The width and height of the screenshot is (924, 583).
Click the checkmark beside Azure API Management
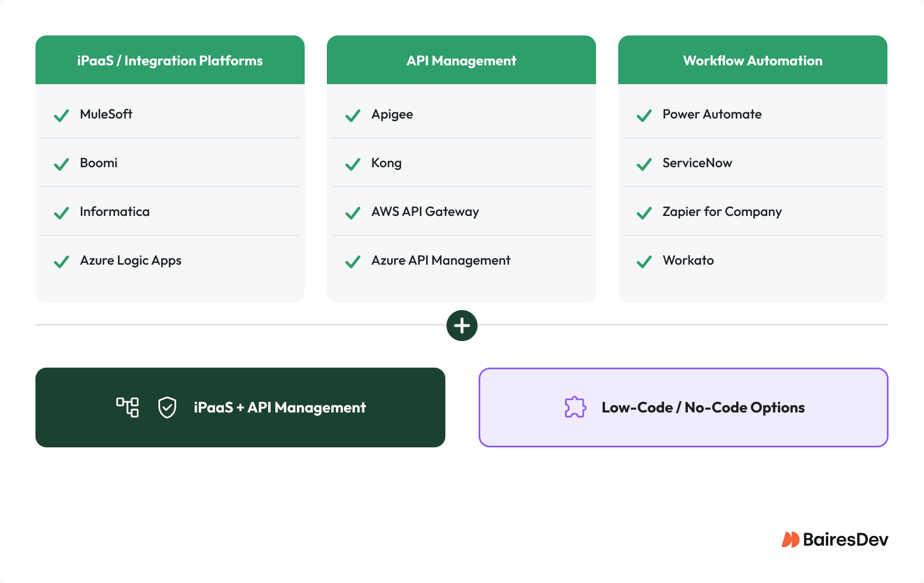click(x=353, y=261)
